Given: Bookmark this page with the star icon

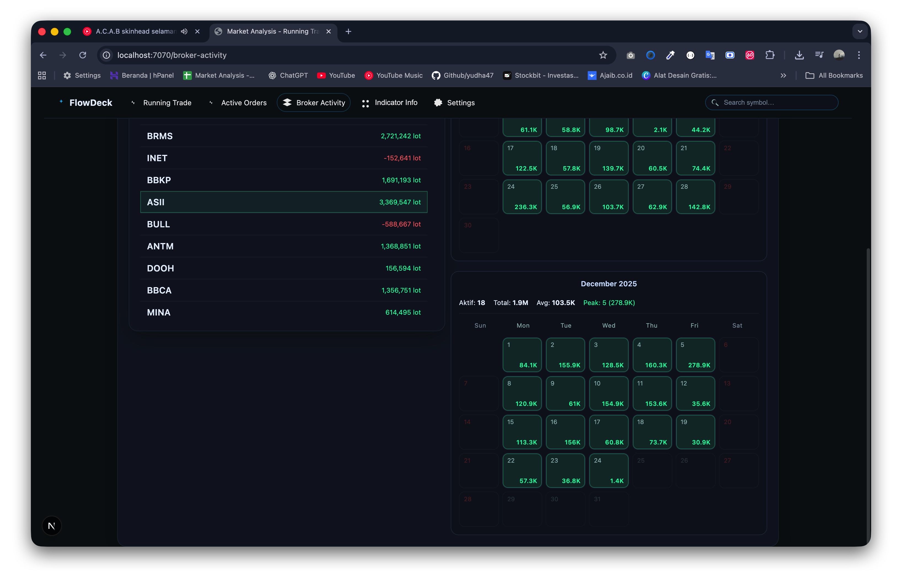Looking at the screenshot, I should pos(603,55).
